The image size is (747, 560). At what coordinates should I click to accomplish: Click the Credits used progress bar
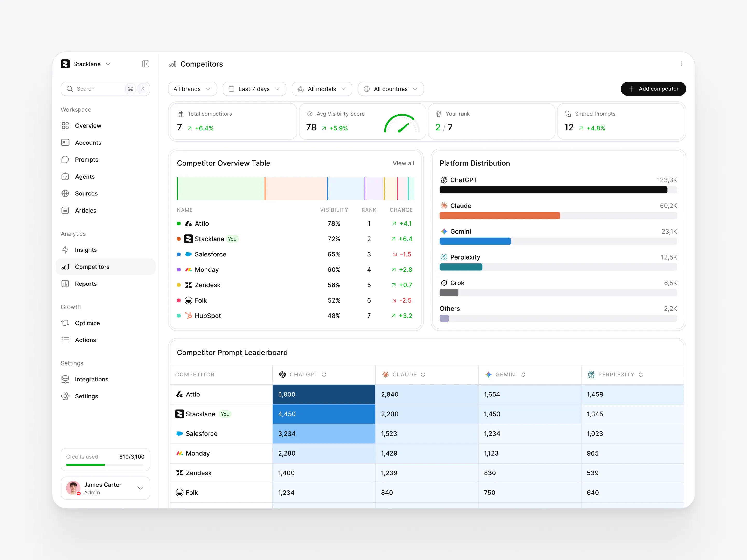[x=105, y=465]
